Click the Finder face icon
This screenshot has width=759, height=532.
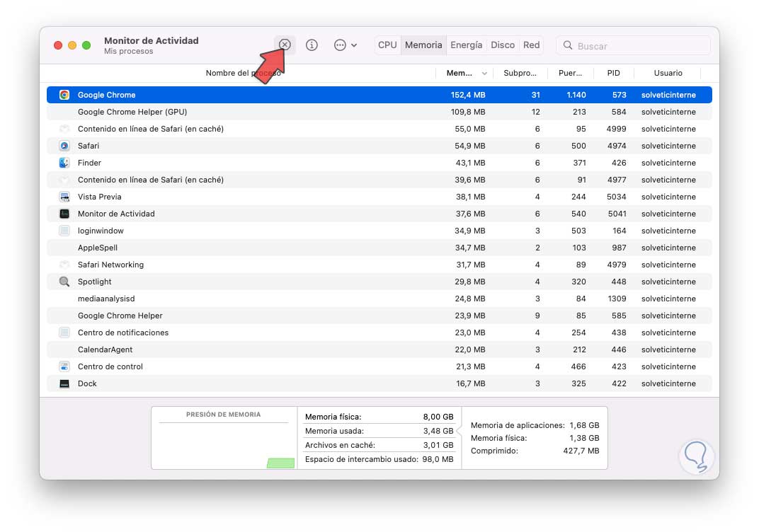point(64,163)
